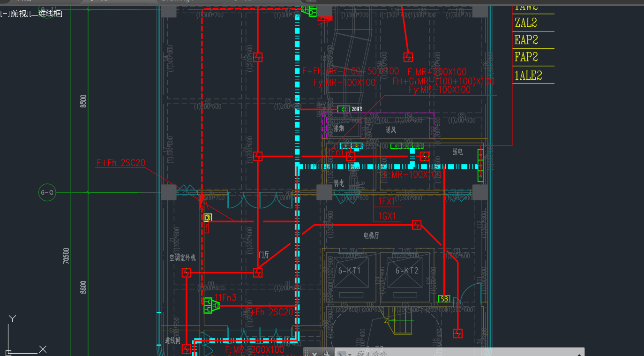Select the 排烟 shaft label
Viewport: 644px width, 356px height.
pos(338,128)
